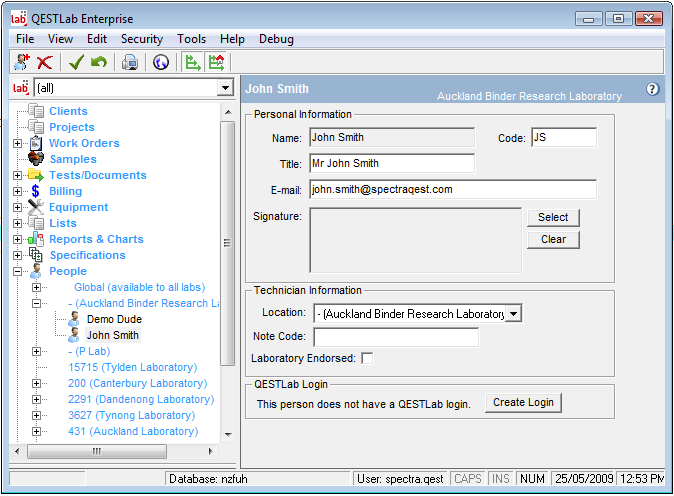674x496 pixels.
Task: Click the red X delete icon
Action: pyautogui.click(x=44, y=62)
